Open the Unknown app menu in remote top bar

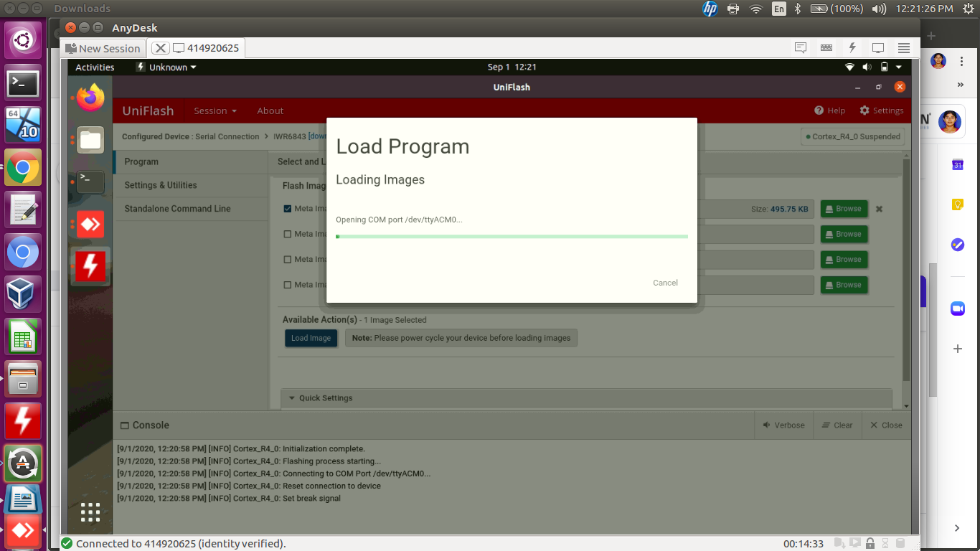166,67
